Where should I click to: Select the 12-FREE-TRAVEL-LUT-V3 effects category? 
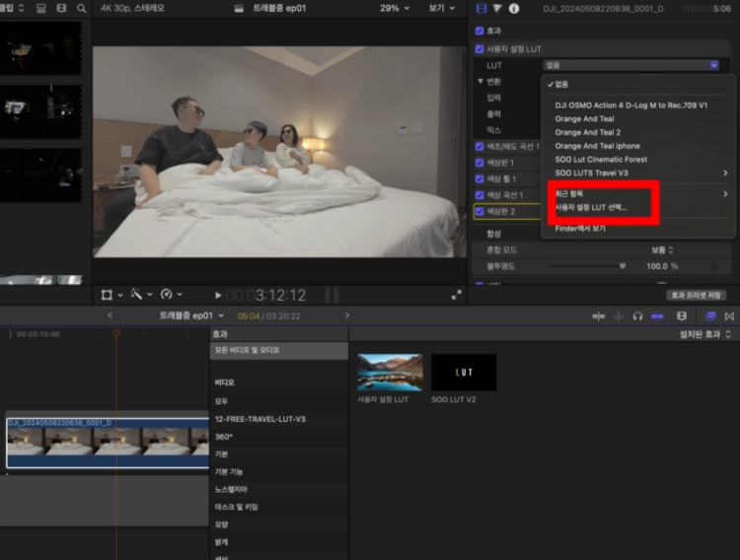pyautogui.click(x=260, y=419)
